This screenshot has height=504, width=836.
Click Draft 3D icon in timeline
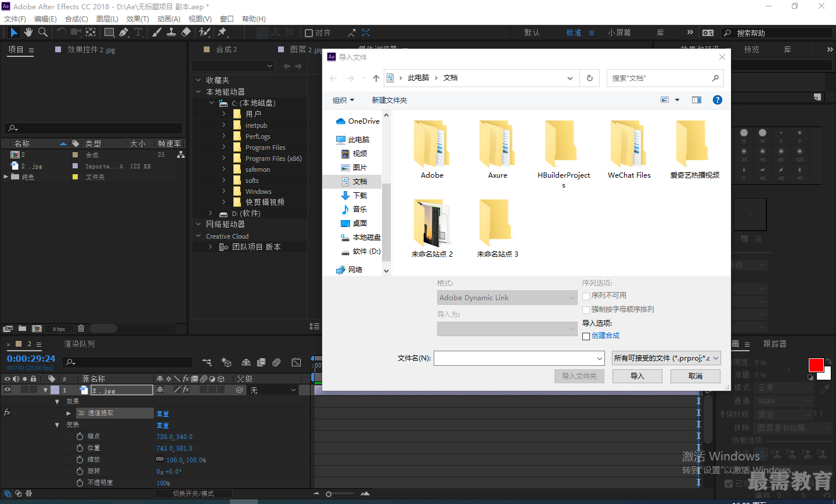pyautogui.click(x=226, y=362)
